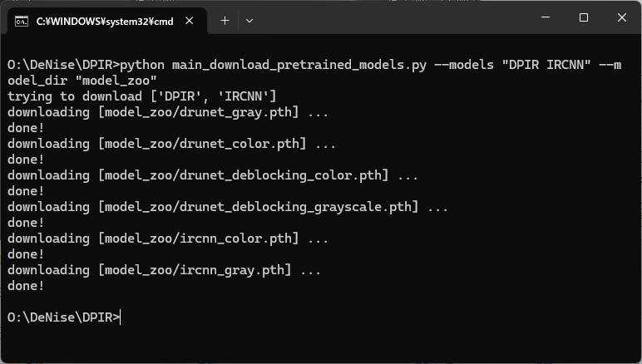Screen dimensions: 642x364
Task: Expand the new tab profile dropdown chevron
Action: 249,21
